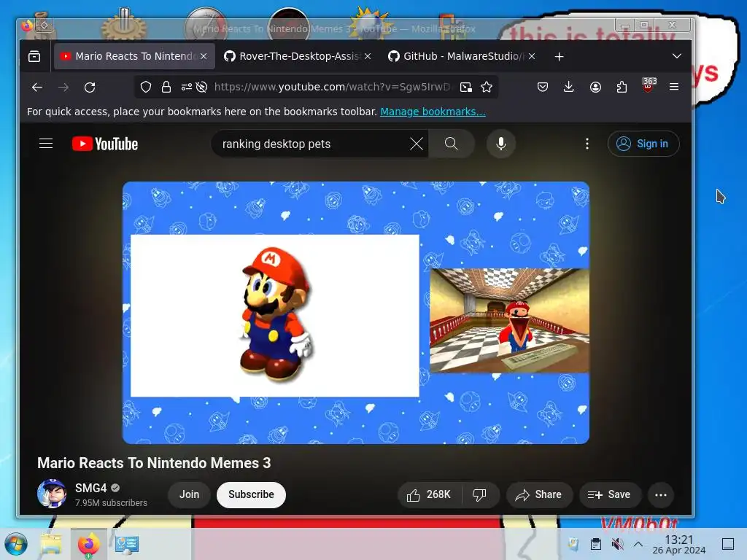Screen dimensions: 747x560
Task: Open the Downloads panel
Action: (x=569, y=87)
